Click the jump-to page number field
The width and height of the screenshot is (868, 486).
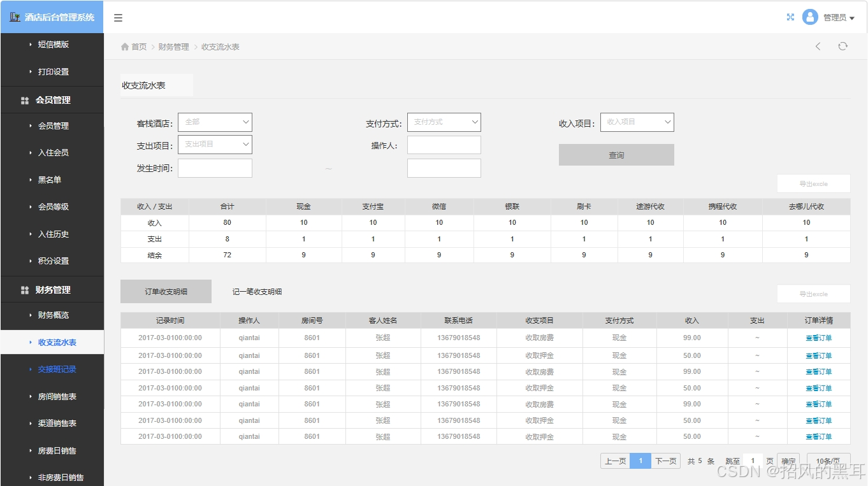[753, 461]
